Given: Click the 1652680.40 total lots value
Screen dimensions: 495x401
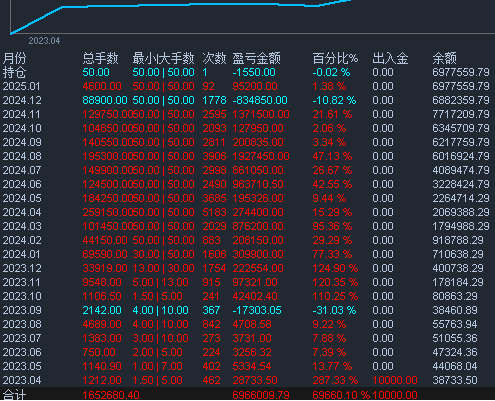Looking at the screenshot, I should (111, 395).
